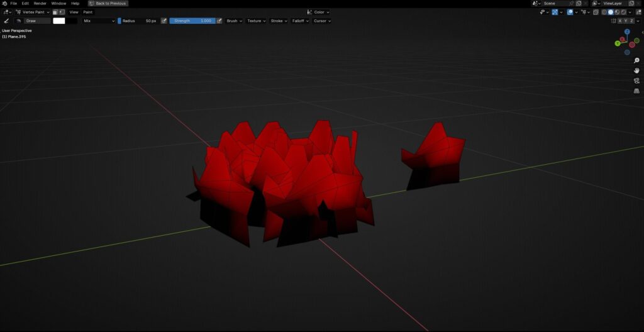The width and height of the screenshot is (644, 332).
Task: Switch perspective/orthographic projection icon
Action: point(637,91)
